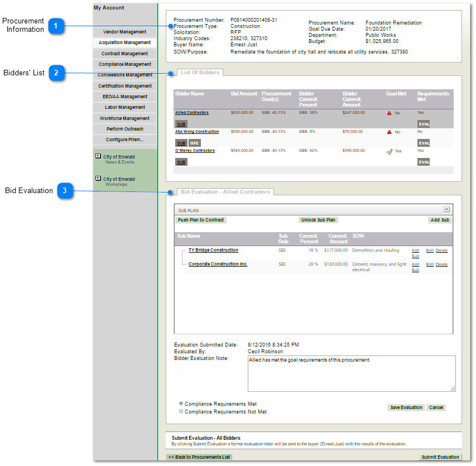Click GFE icon for Atul Wong Construction
This screenshot has height=466, width=476.
tap(194, 143)
